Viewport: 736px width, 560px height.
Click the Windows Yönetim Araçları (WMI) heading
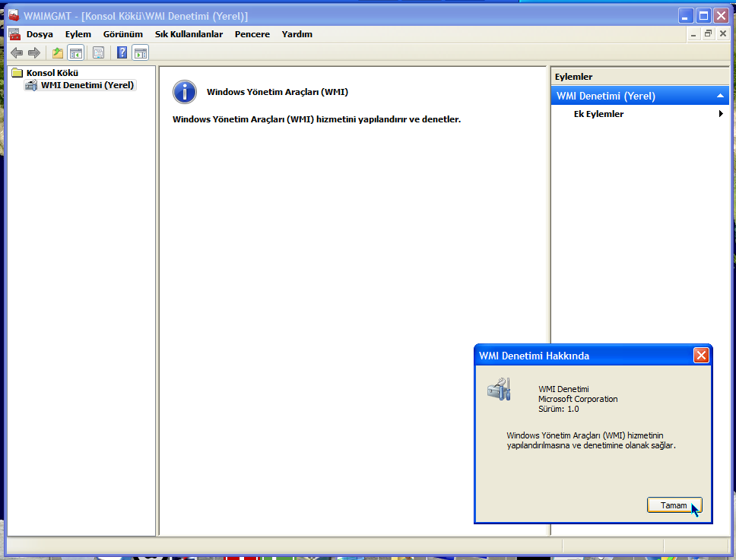[x=278, y=92]
